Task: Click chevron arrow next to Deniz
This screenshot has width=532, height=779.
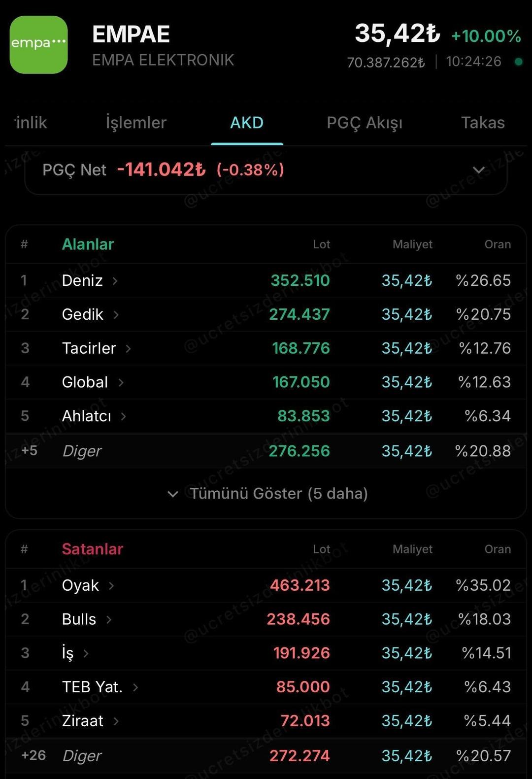Action: coord(115,281)
